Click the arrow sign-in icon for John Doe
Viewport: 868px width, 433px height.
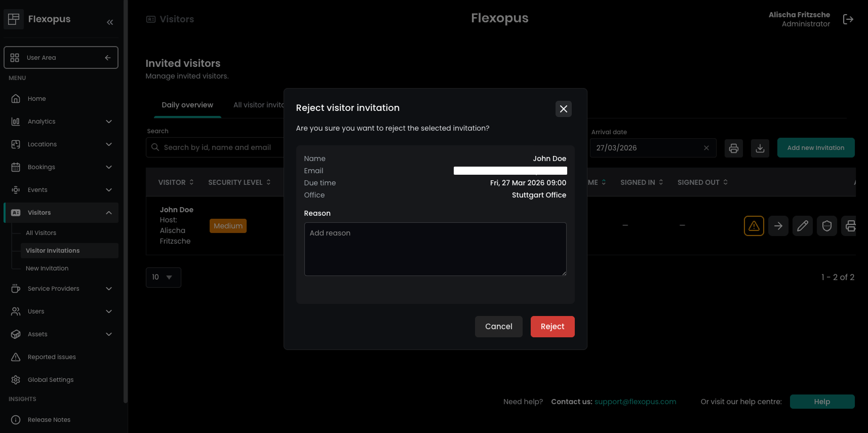coord(778,226)
